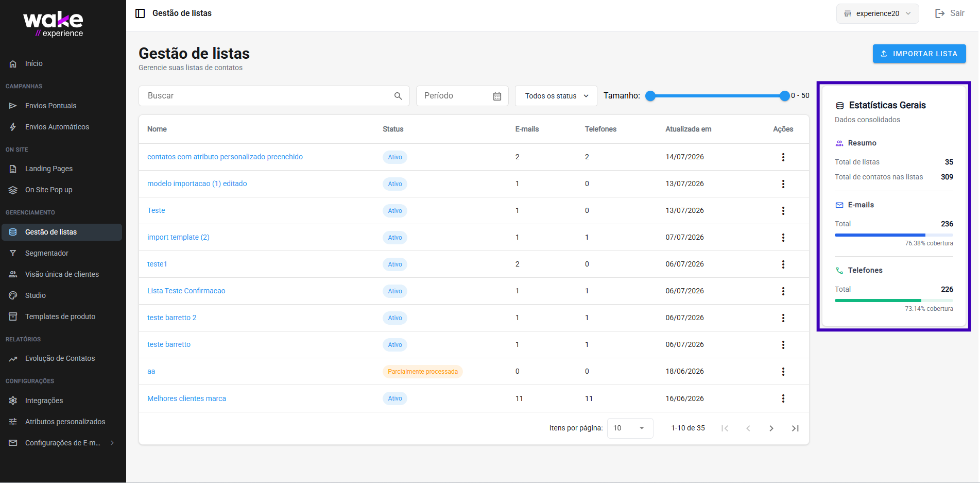Open actions for Melhores clientes marca

(x=783, y=398)
